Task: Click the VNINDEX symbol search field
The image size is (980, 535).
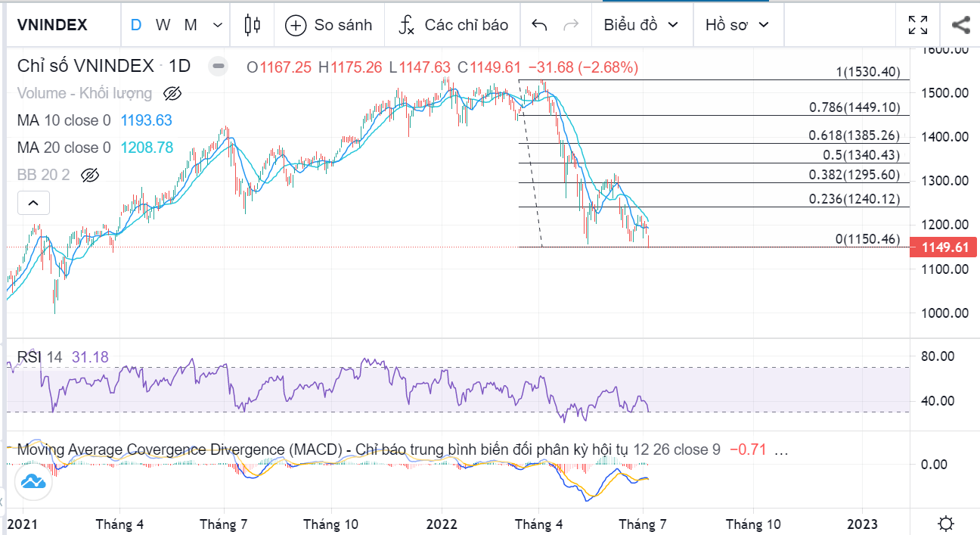Action: [53, 25]
